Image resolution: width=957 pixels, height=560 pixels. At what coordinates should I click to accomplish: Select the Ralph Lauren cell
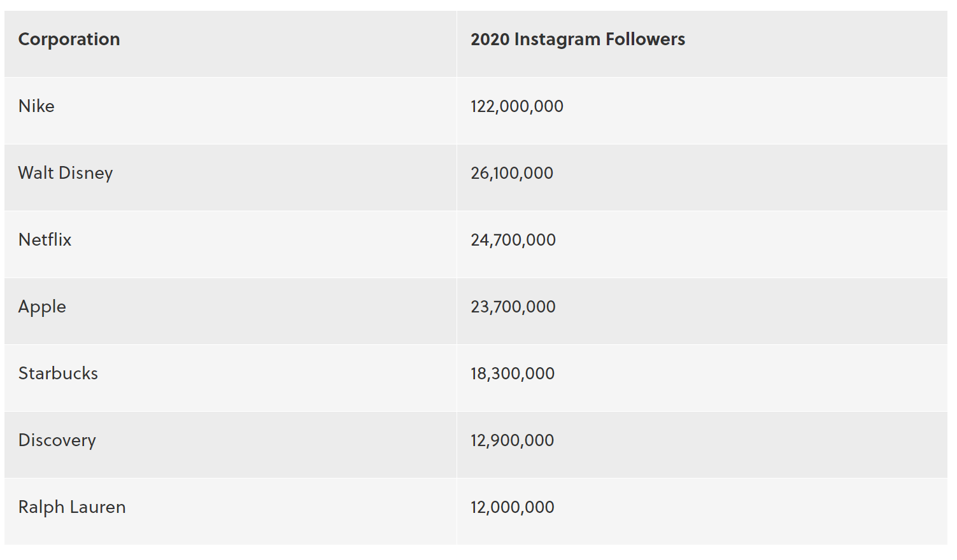tap(72, 507)
